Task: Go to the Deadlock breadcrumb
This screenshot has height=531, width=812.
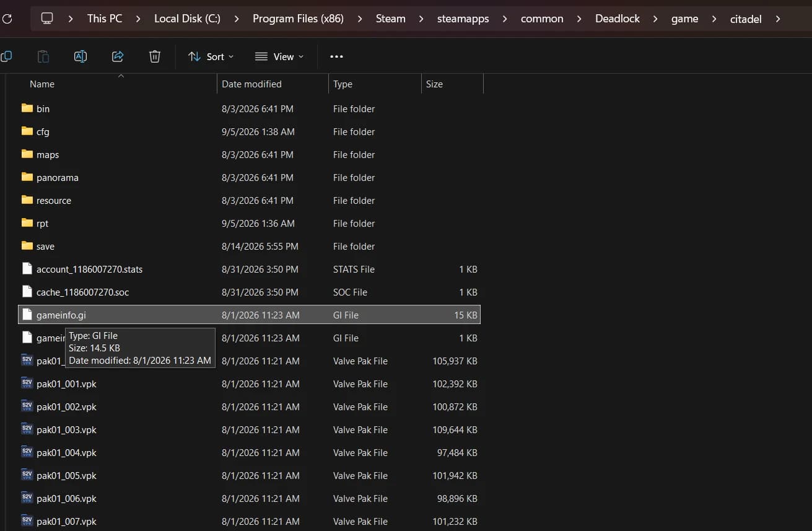Action: tap(618, 19)
